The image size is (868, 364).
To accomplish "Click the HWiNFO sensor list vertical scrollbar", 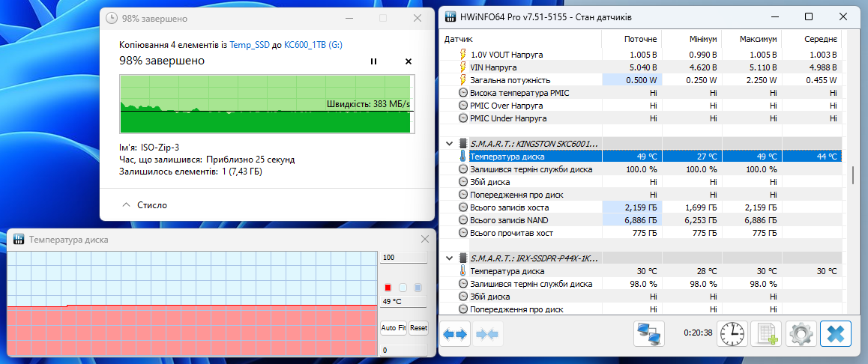I will [852, 175].
